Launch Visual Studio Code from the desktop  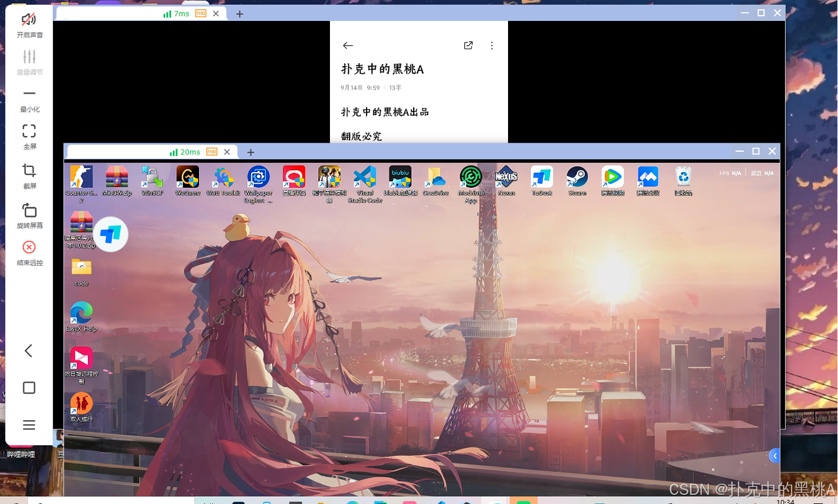coord(365,185)
